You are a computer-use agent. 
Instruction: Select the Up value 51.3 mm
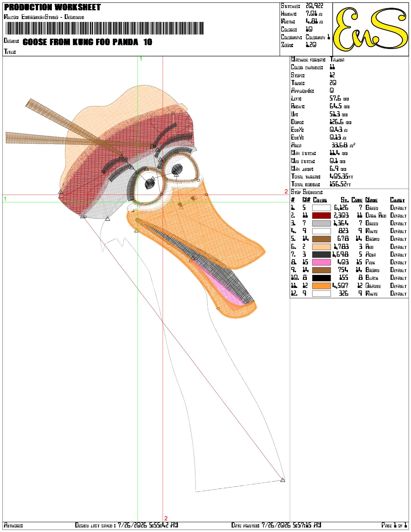coord(338,114)
